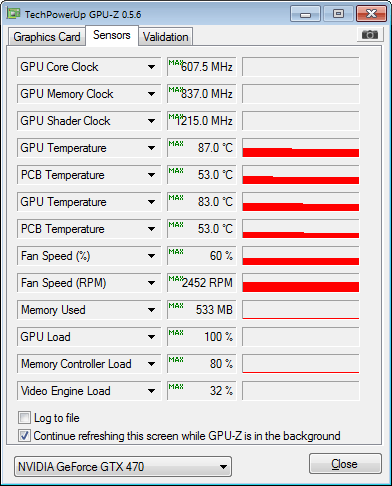Expand the Fan Speed (RPM) dropdown arrow
Image resolution: width=392 pixels, height=486 pixels.
point(151,283)
